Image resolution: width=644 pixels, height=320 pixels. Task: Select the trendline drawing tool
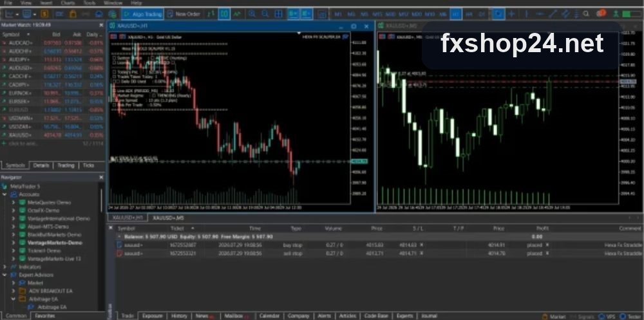coord(553,14)
